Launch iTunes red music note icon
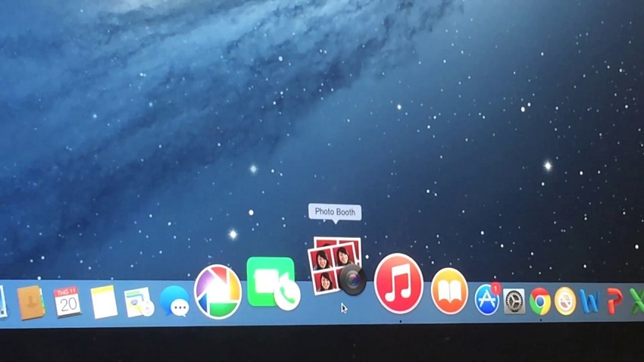The height and width of the screenshot is (362, 644). pos(399,283)
